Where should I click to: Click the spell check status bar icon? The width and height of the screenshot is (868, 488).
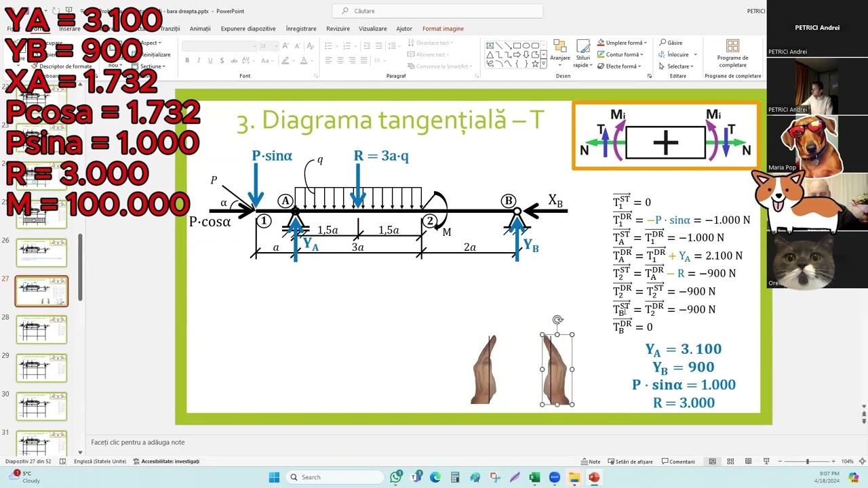click(62, 462)
